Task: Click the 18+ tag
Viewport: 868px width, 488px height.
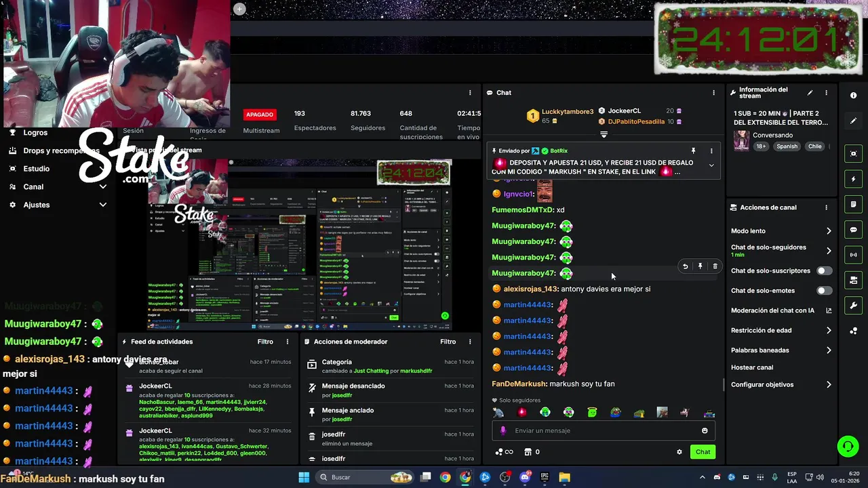Action: tap(761, 146)
